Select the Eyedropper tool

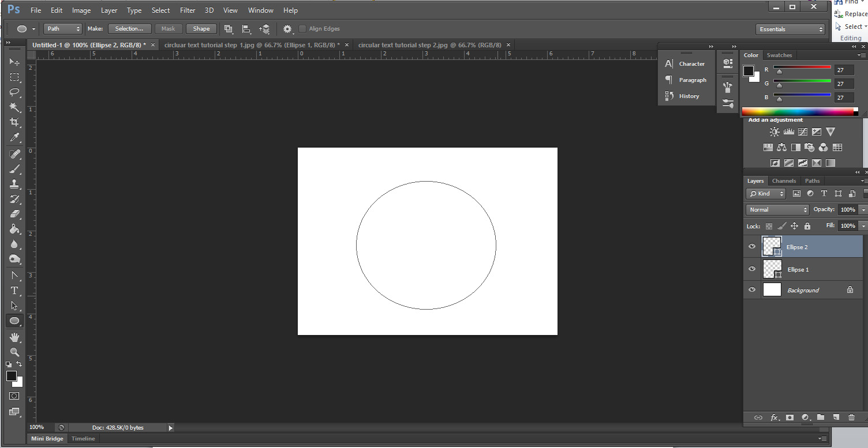click(14, 137)
